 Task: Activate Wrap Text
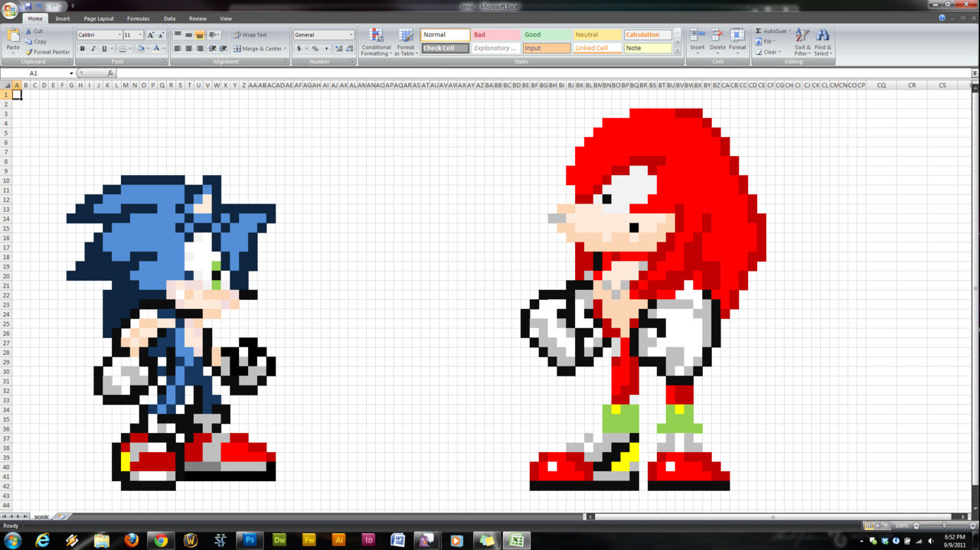(x=253, y=34)
